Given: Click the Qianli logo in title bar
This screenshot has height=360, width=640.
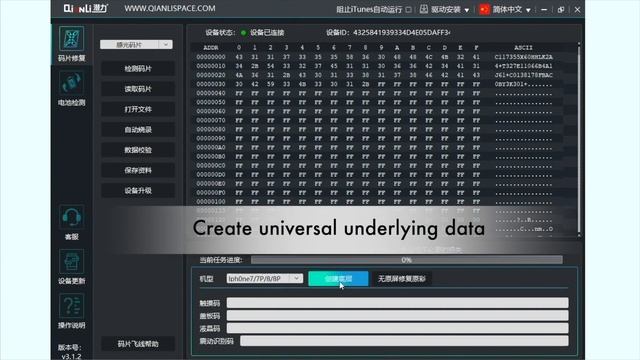Looking at the screenshot, I should coord(85,8).
